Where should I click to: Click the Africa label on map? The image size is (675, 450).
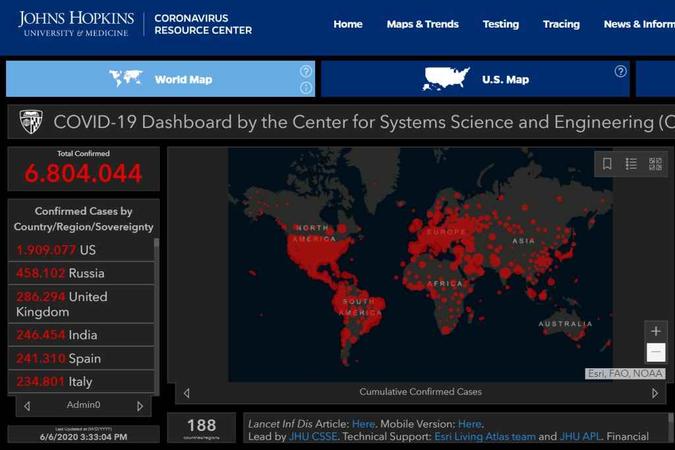pyautogui.click(x=445, y=284)
